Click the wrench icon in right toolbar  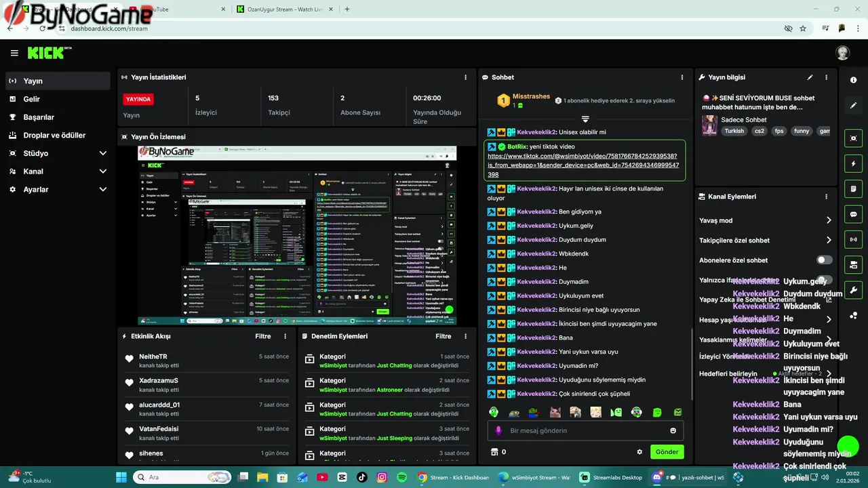tap(853, 290)
